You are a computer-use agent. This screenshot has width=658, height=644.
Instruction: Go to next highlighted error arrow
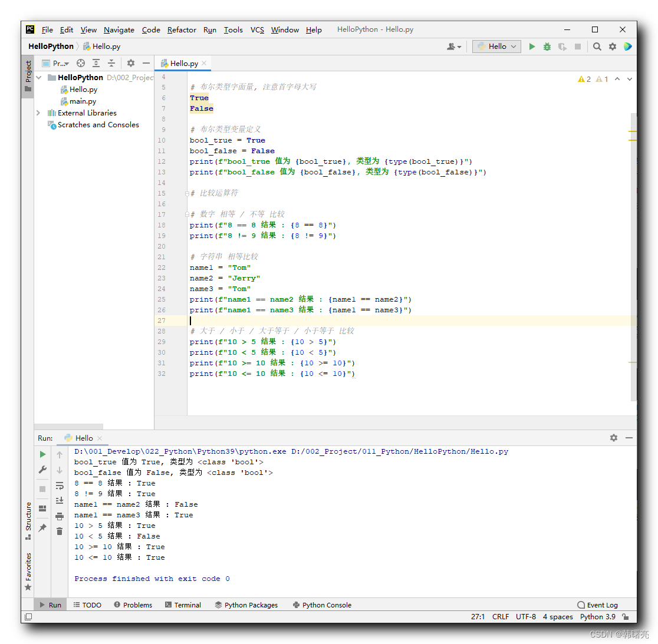630,79
